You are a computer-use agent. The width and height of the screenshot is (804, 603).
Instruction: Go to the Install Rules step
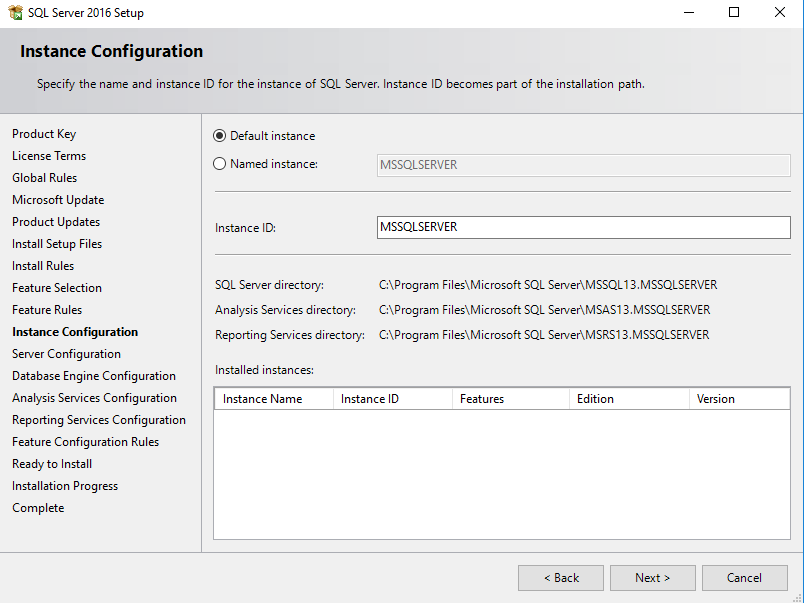(x=43, y=266)
